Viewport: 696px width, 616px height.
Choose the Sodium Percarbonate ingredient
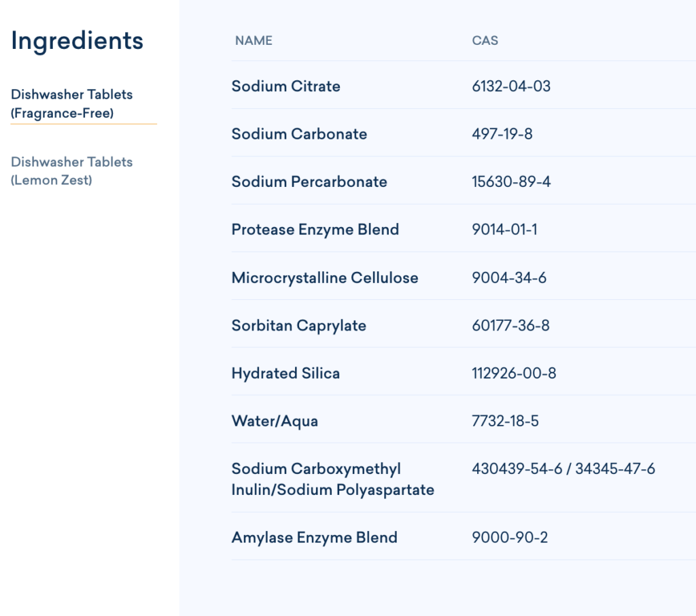(x=309, y=182)
